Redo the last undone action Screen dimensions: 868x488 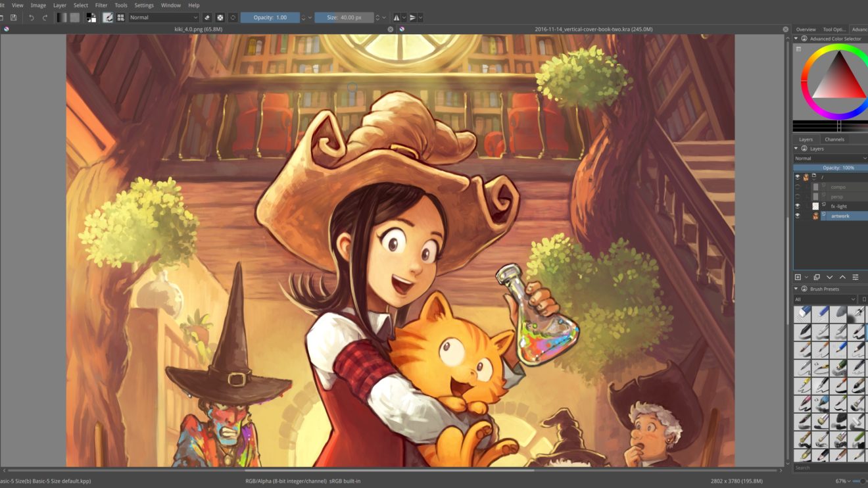(x=45, y=18)
